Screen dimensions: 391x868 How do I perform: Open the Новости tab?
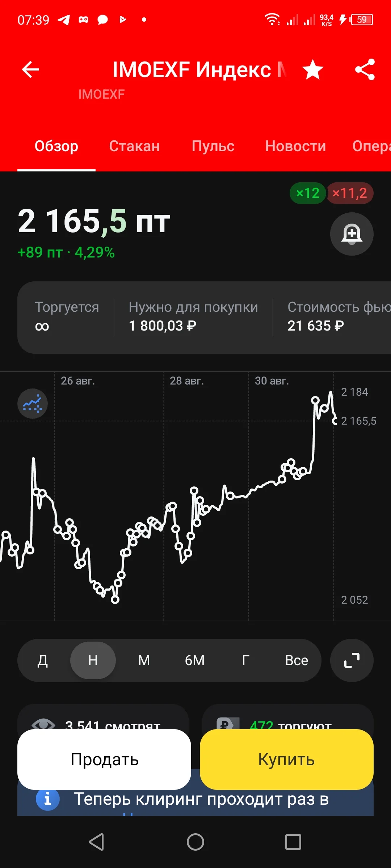[295, 146]
